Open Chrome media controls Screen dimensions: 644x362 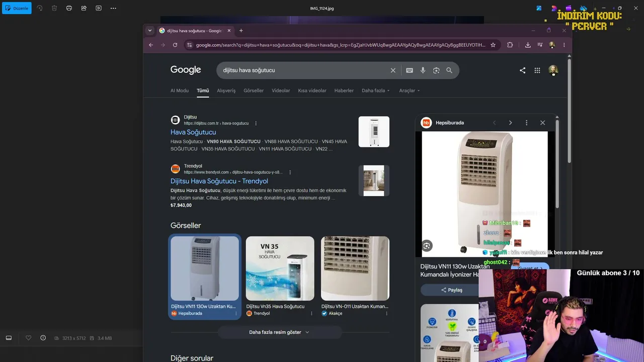pyautogui.click(x=540, y=45)
